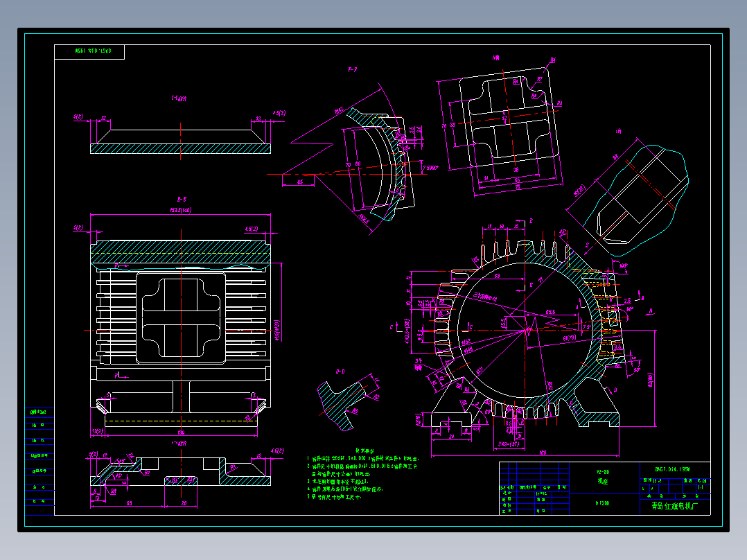Select the 3x3=(27) dimension text
The width and height of the screenshot is (747, 560).
509,444
